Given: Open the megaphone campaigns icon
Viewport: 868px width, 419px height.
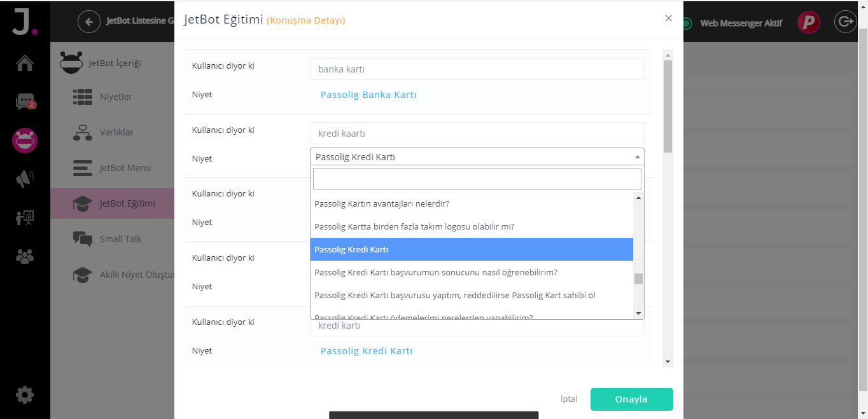Looking at the screenshot, I should pos(25,179).
